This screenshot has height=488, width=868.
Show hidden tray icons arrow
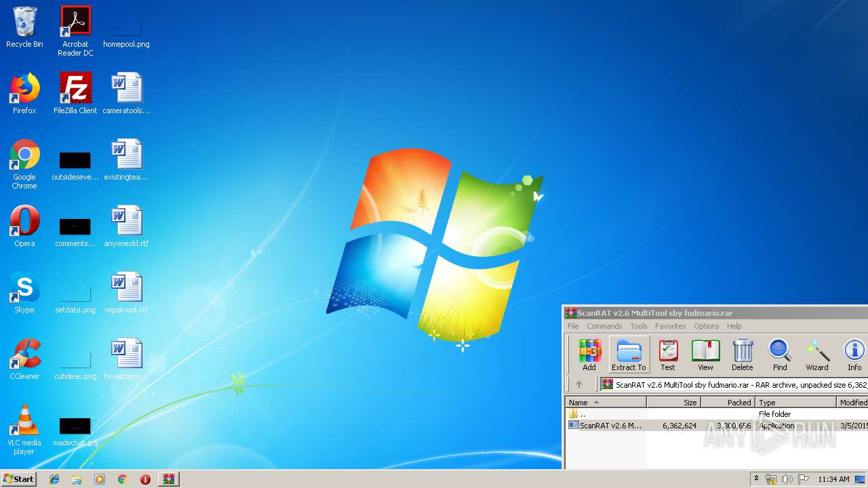[756, 479]
